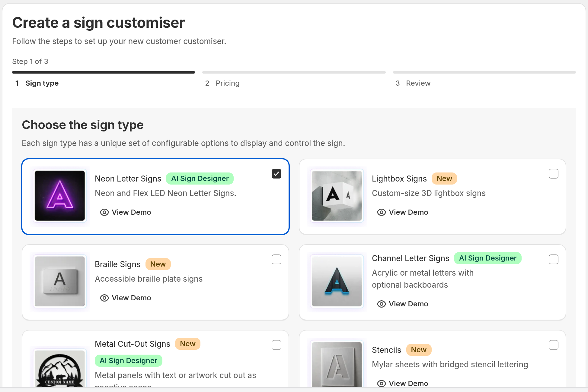
Task: Click the Review step progress bar
Action: (484, 72)
